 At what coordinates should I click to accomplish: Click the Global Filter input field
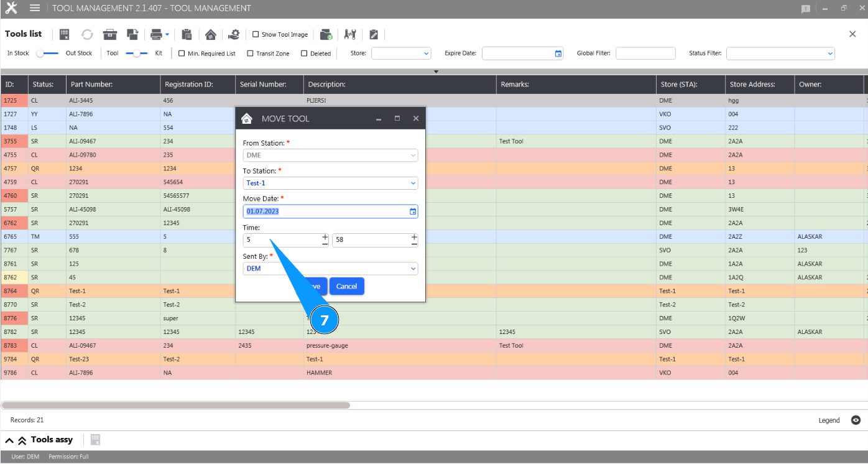(x=645, y=53)
